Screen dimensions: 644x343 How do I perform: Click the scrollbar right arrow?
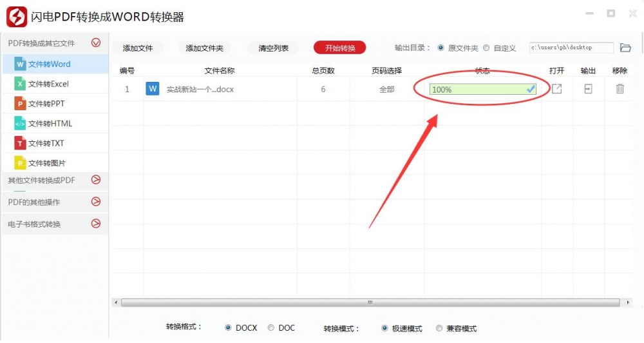tap(628, 302)
